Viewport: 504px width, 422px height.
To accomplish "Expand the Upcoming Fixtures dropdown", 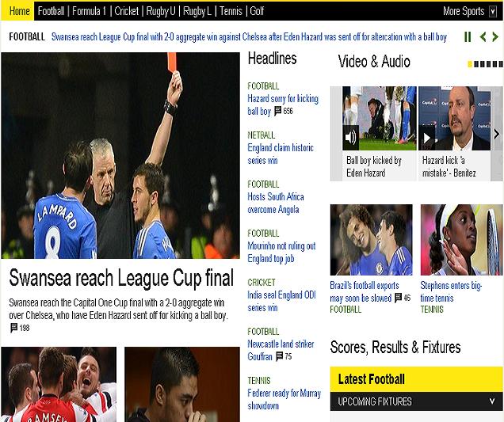I will (492, 401).
